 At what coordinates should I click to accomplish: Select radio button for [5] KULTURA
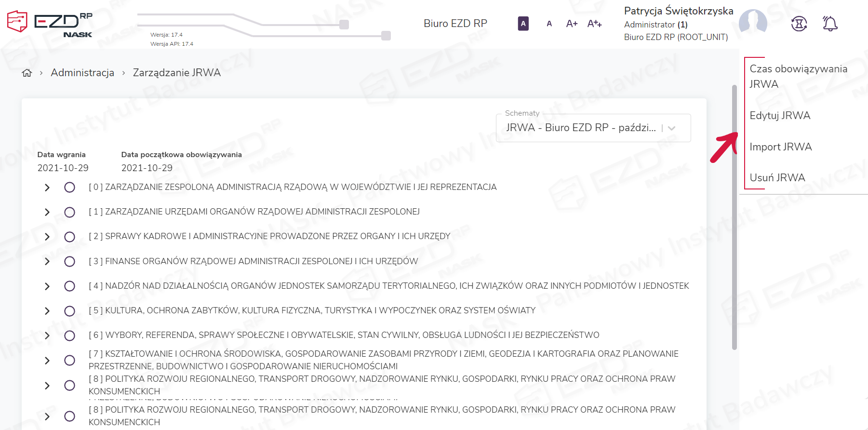[70, 311]
